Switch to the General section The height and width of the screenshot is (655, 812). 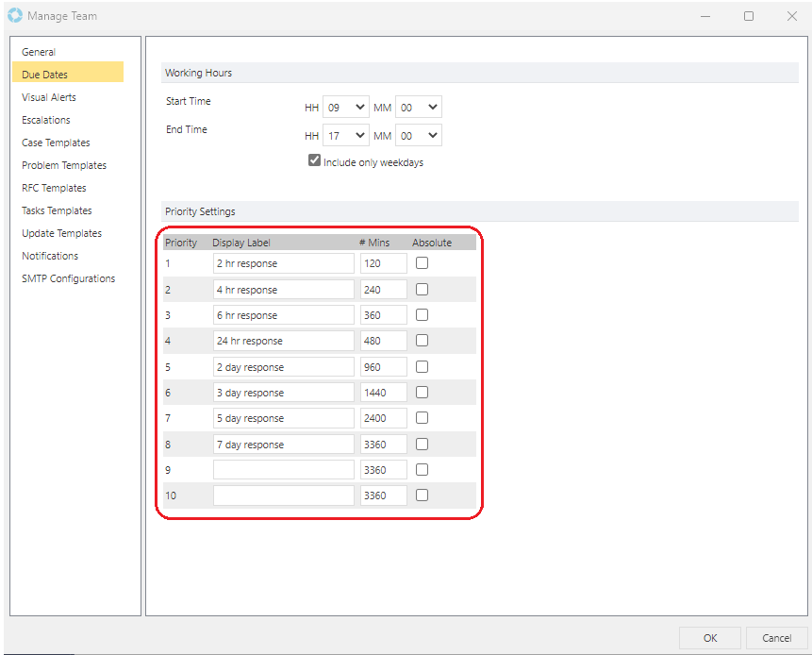[x=39, y=52]
